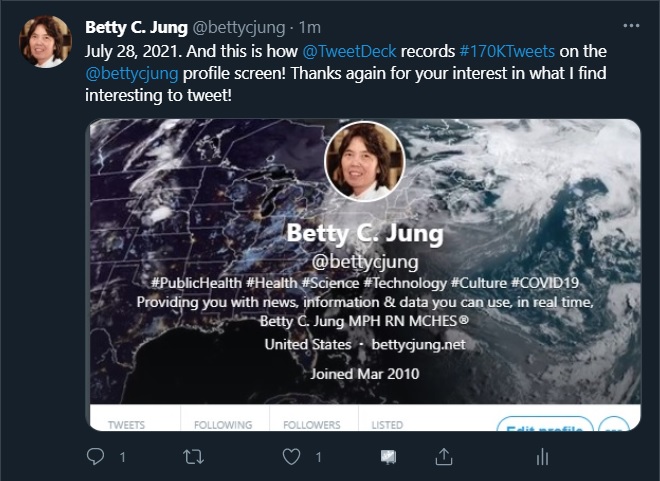Open the embedded profile screenshot image

[x=364, y=260]
